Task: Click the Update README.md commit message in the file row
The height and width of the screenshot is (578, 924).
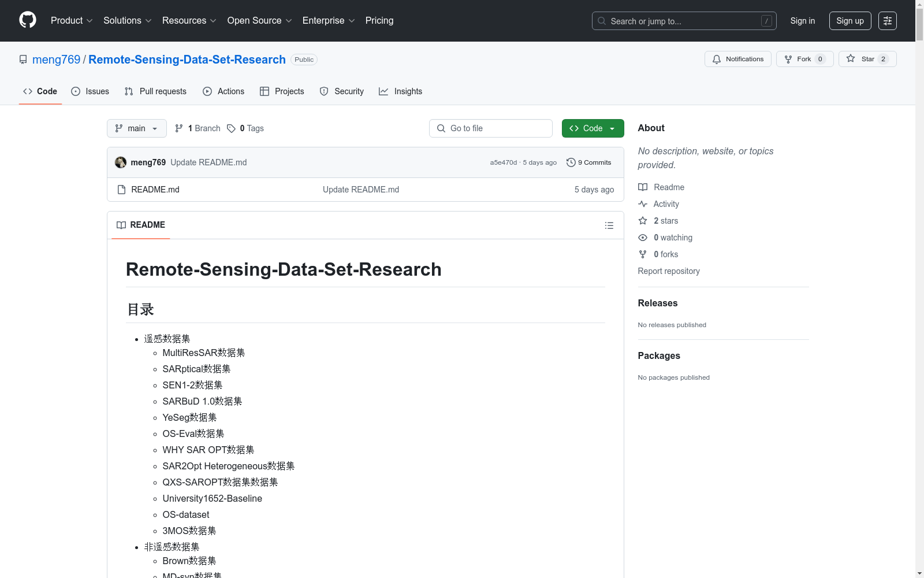Action: 361,190
